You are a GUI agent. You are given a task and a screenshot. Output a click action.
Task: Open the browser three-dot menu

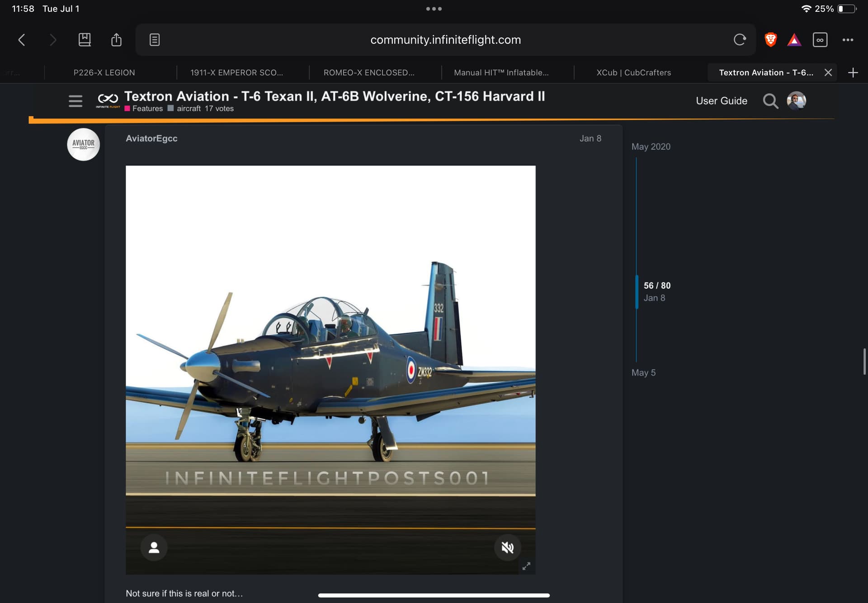(x=848, y=40)
